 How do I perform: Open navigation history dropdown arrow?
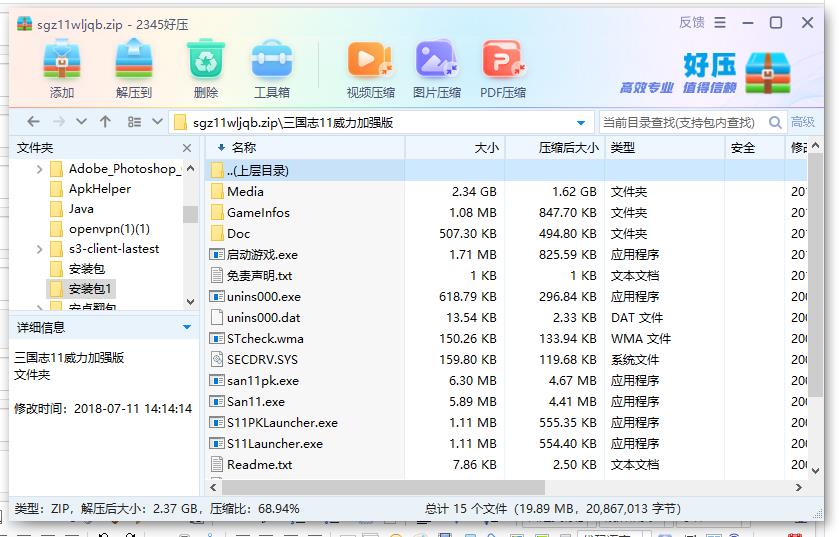pos(81,122)
